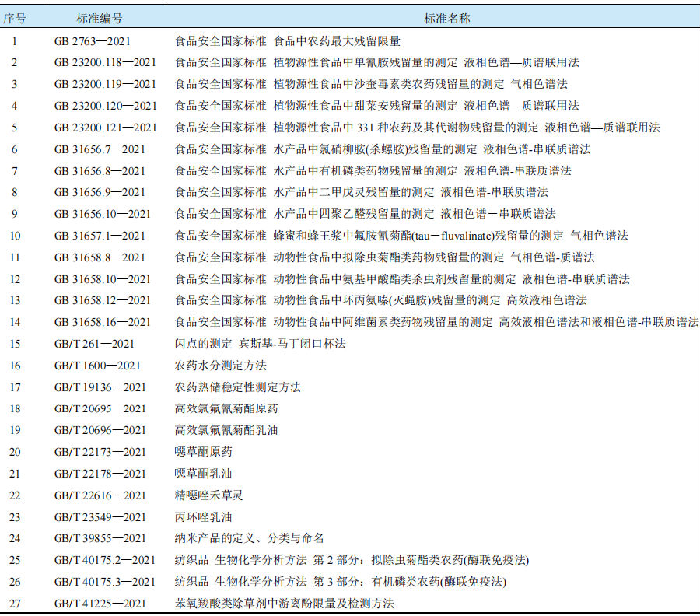Click 苯氧羧酸类除草剂中游离酚限量及检测方法 title

[x=285, y=604]
